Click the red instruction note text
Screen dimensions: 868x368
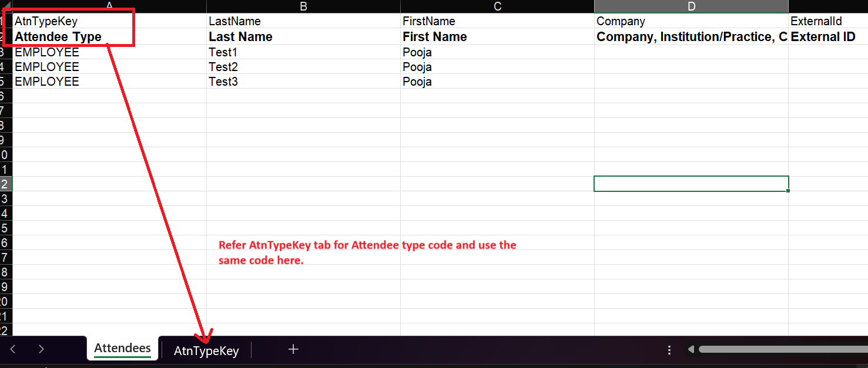[367, 252]
